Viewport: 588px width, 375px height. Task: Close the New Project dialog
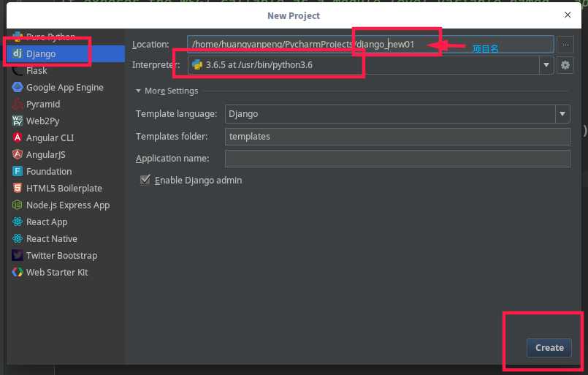point(568,15)
